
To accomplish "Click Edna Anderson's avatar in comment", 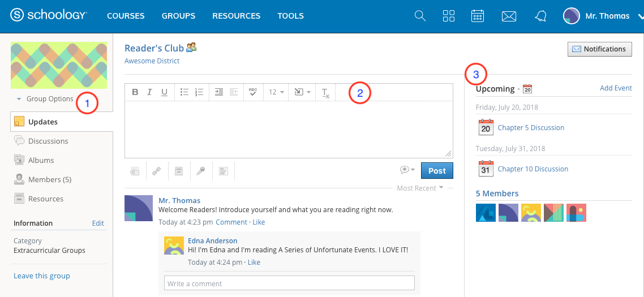I will pos(174,246).
